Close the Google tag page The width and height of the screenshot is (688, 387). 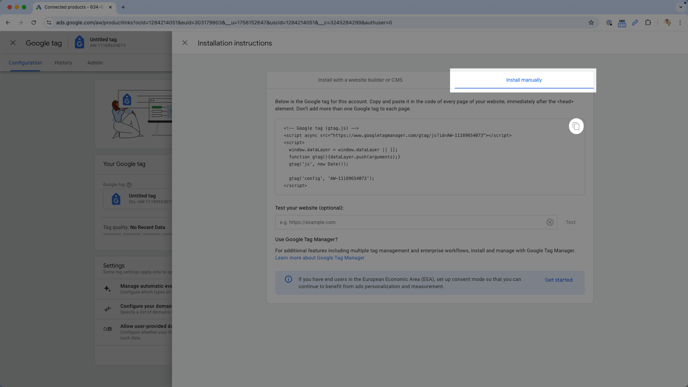click(13, 43)
